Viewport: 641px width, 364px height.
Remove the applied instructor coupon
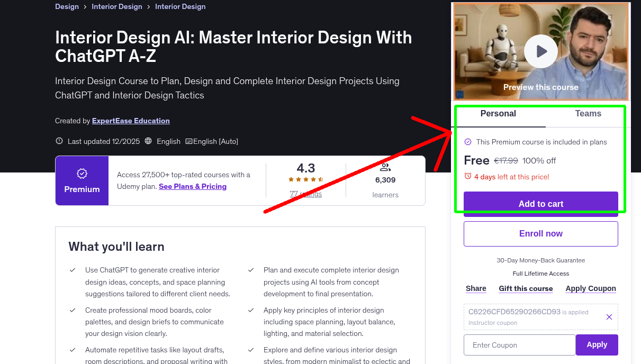(x=609, y=316)
